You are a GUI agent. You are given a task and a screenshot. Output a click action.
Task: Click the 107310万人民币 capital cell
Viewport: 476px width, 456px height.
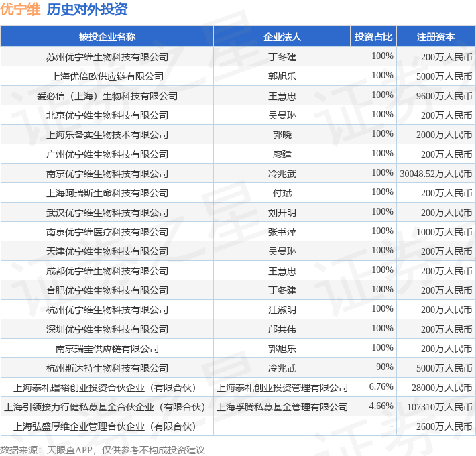click(436, 407)
